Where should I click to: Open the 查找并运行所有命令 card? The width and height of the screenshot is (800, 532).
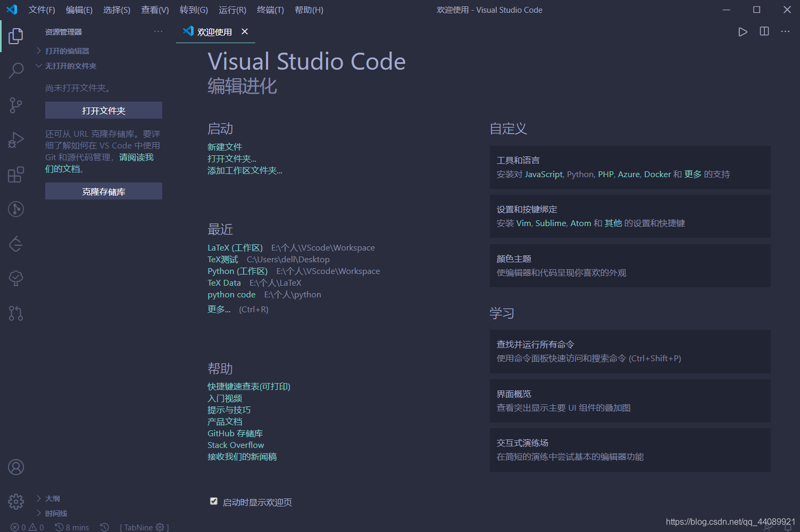click(630, 351)
